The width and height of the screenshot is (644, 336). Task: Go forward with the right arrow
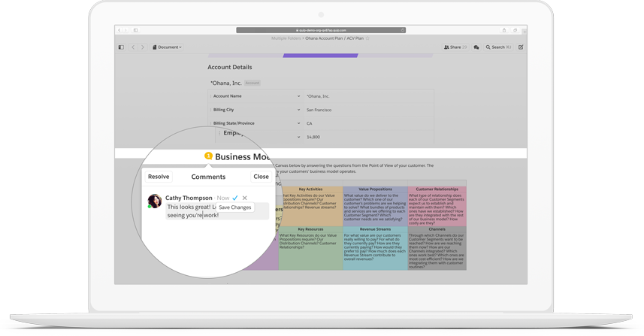[143, 47]
